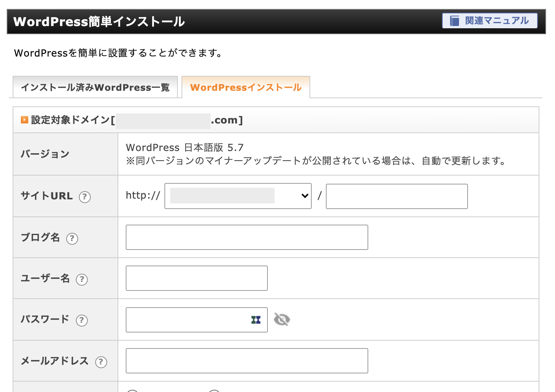Screen dimensions: 555x392
Task: Click the help icon beside サイトURL
Action: [x=85, y=197]
